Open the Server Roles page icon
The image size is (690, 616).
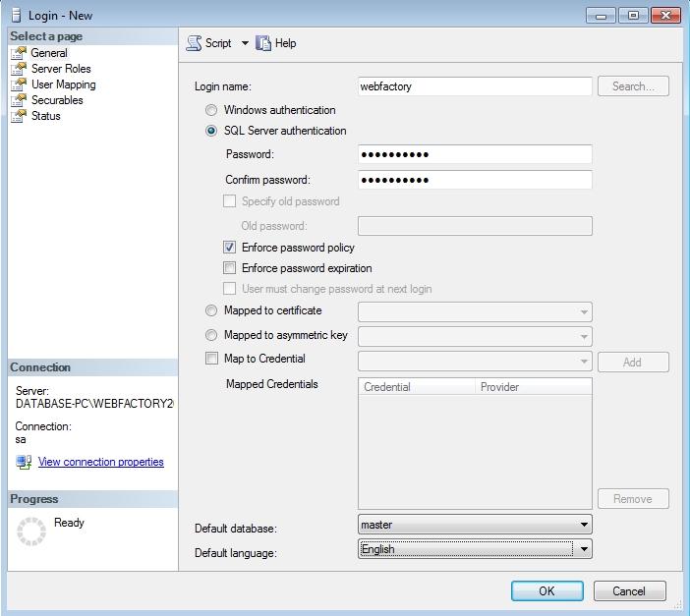pyautogui.click(x=19, y=69)
